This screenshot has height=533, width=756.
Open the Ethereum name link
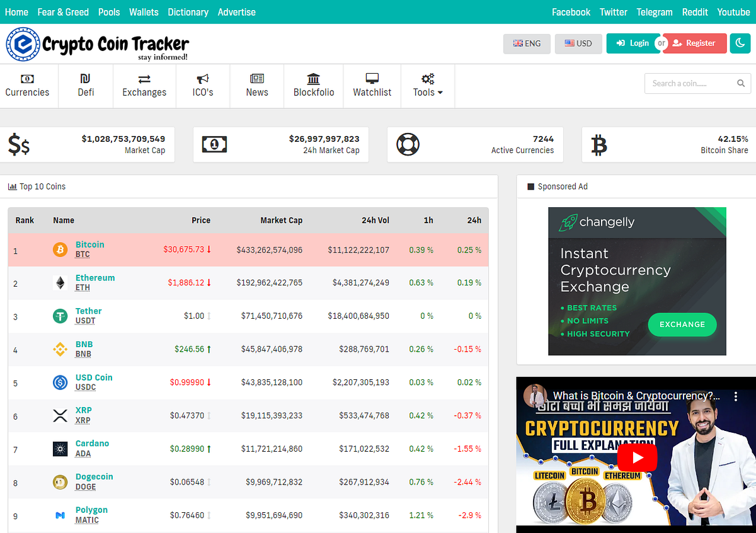click(x=95, y=278)
